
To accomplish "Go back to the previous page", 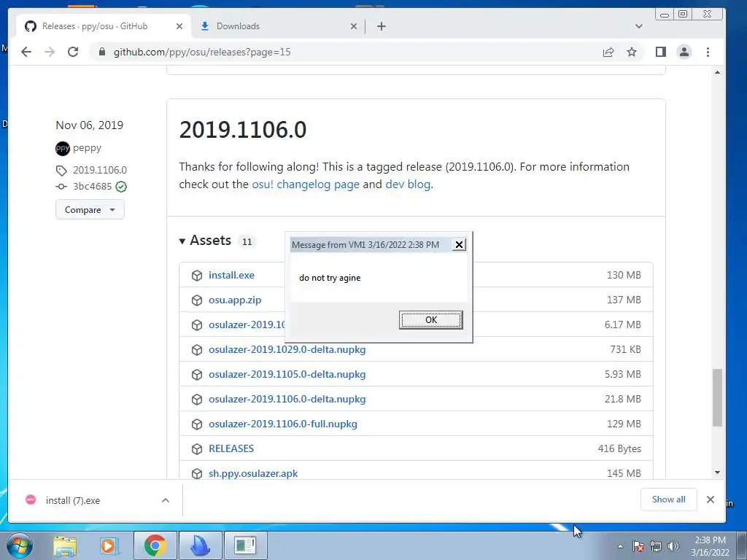I will pyautogui.click(x=26, y=52).
